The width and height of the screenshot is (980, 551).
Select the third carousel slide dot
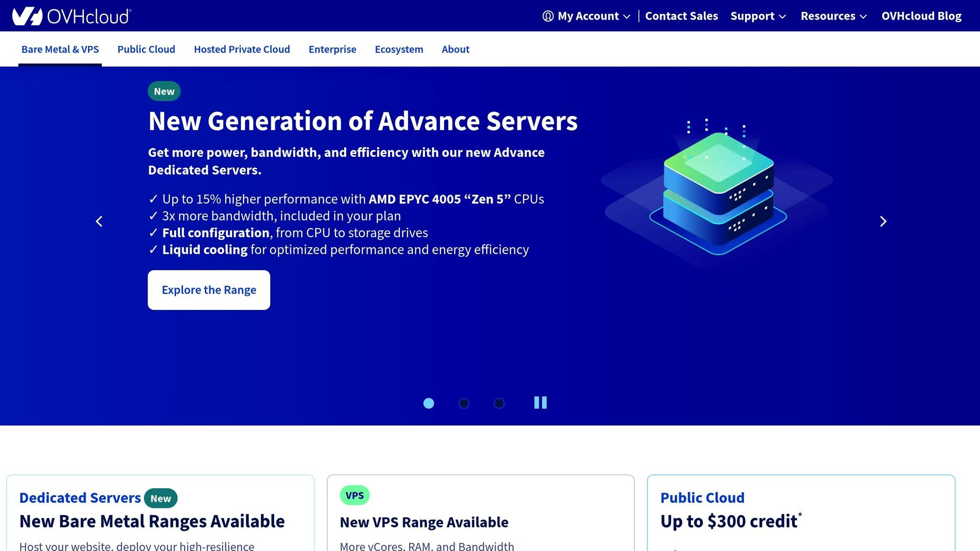[x=499, y=403]
